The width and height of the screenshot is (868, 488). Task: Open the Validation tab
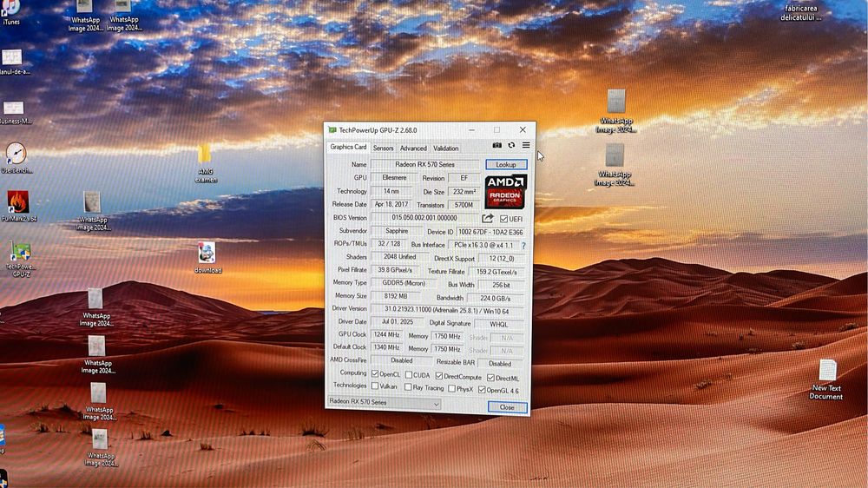pos(445,148)
